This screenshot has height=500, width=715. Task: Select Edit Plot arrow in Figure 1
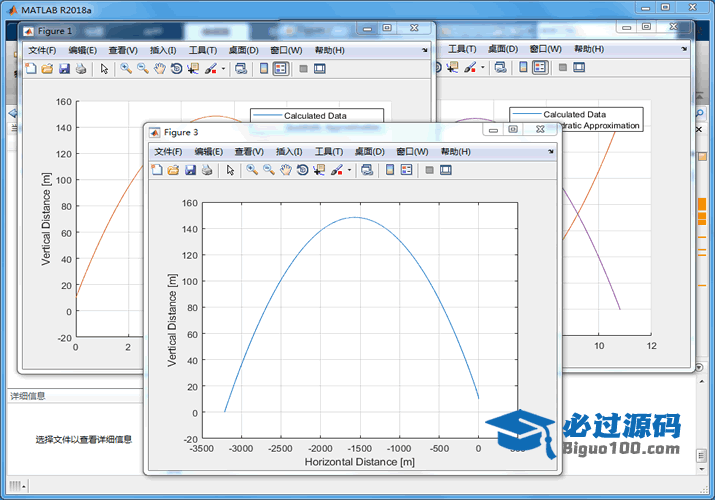[x=104, y=69]
